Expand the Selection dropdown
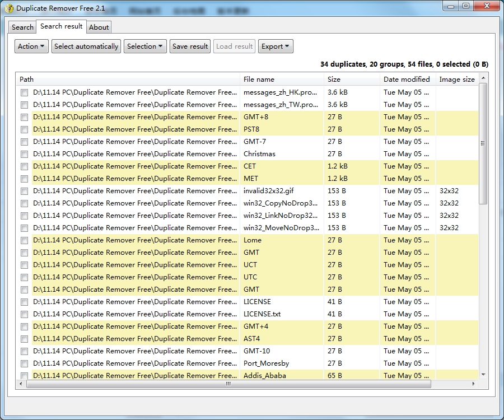Screen dimensions: 504x420 click(145, 46)
